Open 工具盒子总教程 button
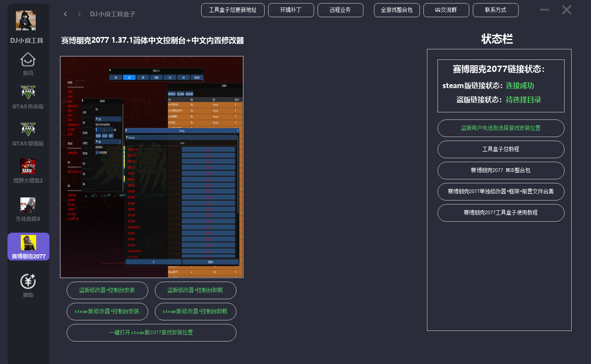This screenshot has width=591, height=364. pyautogui.click(x=501, y=149)
